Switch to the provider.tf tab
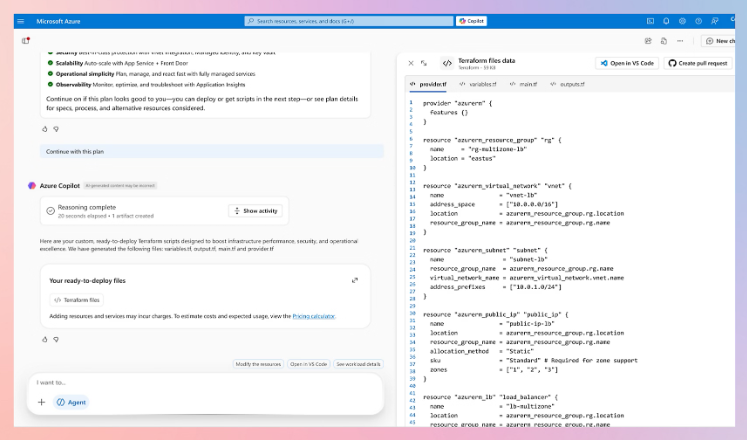The image size is (747, 440). pos(428,84)
